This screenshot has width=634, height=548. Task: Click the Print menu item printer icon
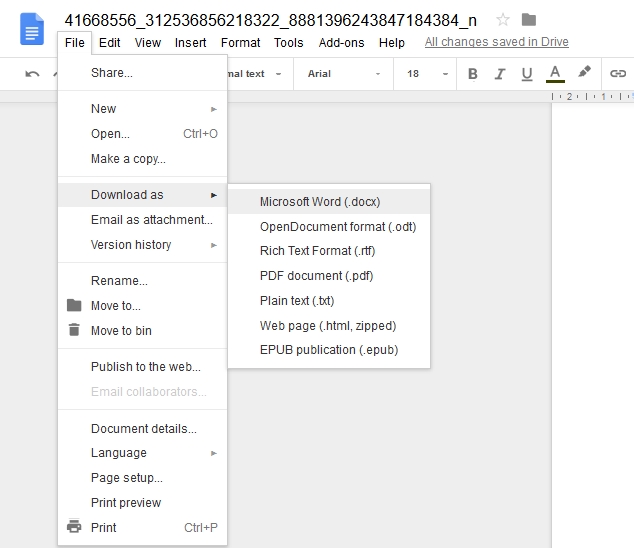[x=74, y=527]
